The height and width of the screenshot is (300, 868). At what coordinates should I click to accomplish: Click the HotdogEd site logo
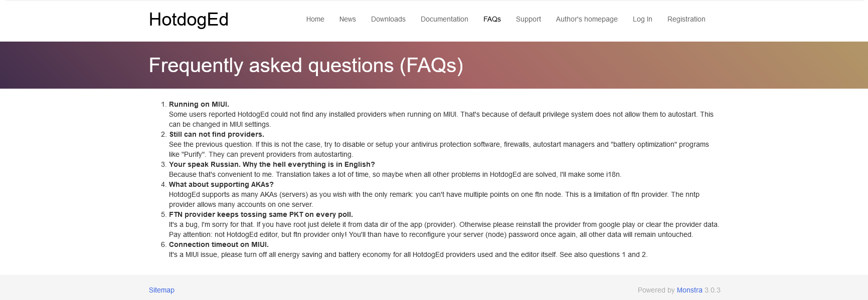point(189,20)
